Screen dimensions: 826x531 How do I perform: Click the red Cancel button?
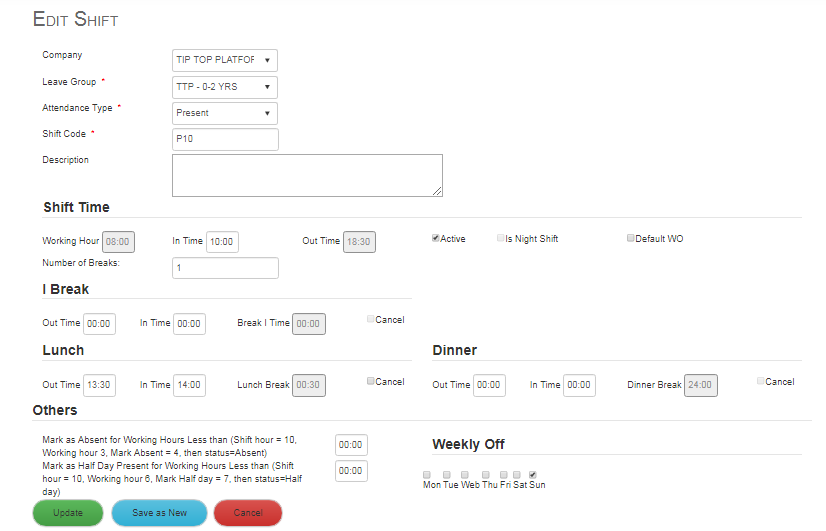pyautogui.click(x=248, y=513)
